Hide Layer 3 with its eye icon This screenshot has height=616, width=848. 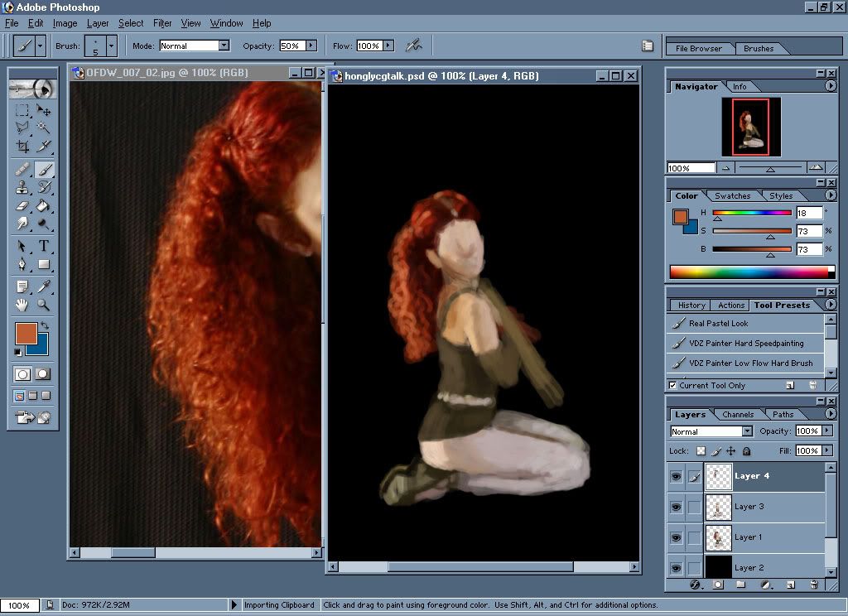[677, 507]
